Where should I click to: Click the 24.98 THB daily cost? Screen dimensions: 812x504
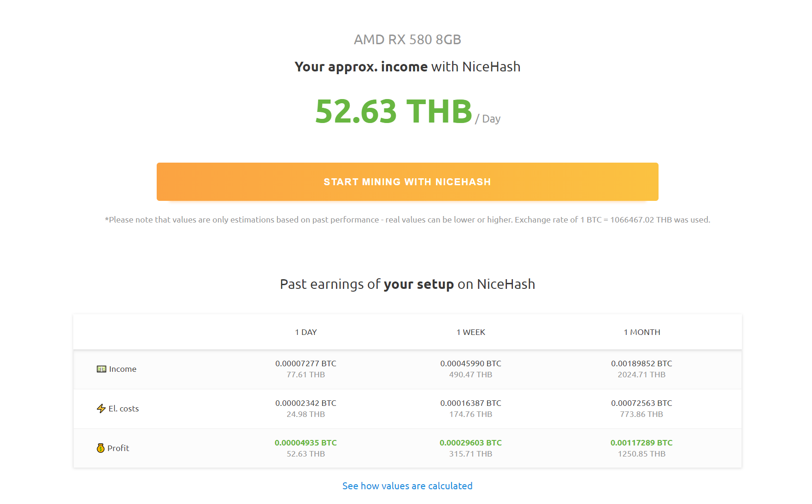306,414
